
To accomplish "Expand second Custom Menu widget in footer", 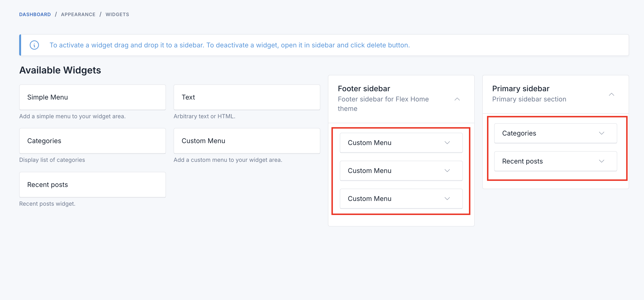I will [x=447, y=171].
